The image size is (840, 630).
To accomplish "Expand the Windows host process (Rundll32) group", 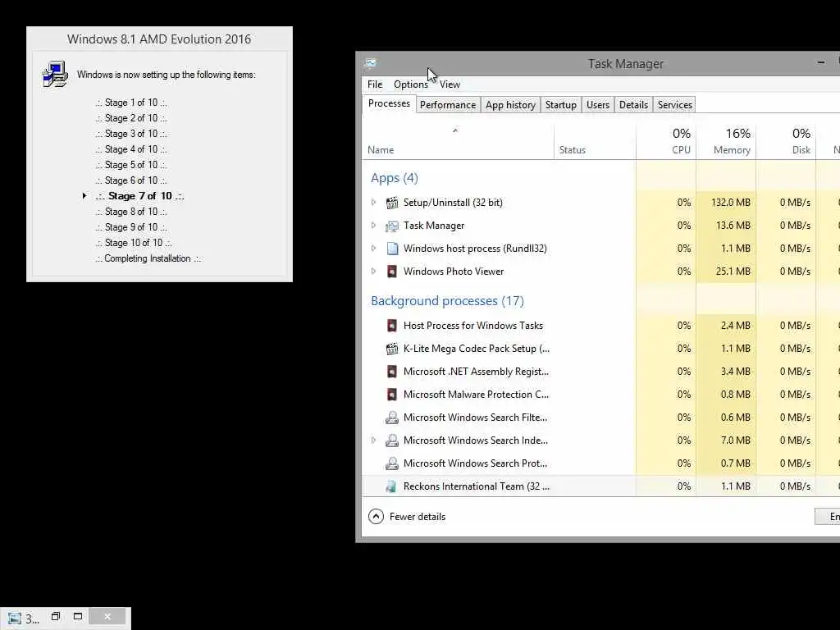I will tap(373, 249).
